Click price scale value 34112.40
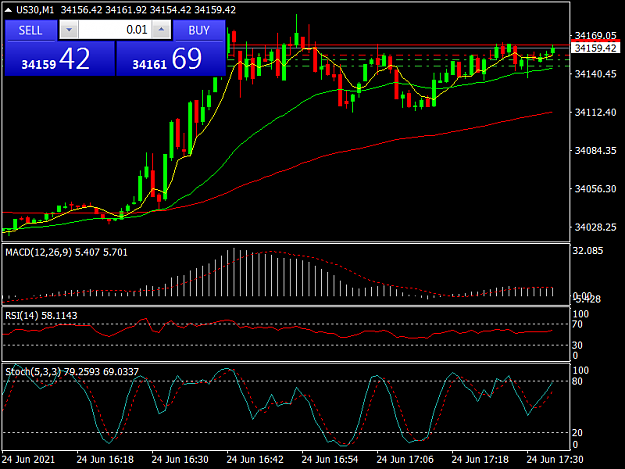The image size is (625, 469). click(596, 112)
